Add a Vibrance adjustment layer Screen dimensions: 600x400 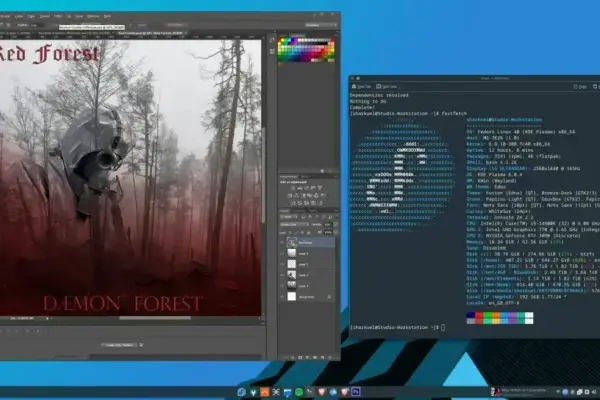[x=320, y=188]
